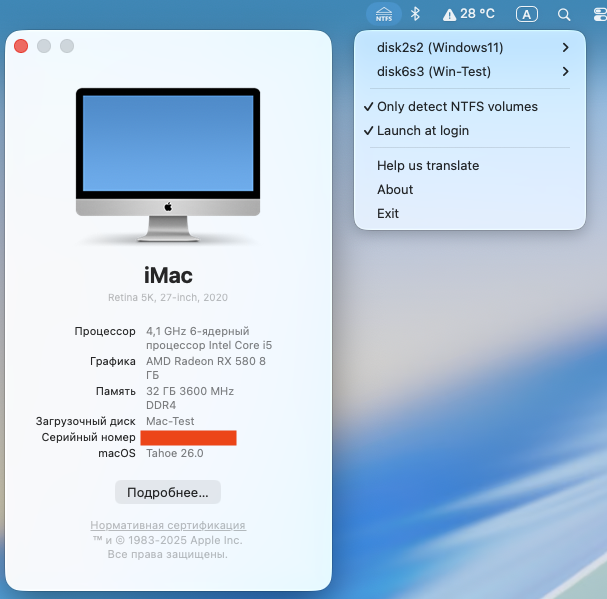Click the Серийный номер label
The width and height of the screenshot is (607, 599).
pyautogui.click(x=88, y=437)
